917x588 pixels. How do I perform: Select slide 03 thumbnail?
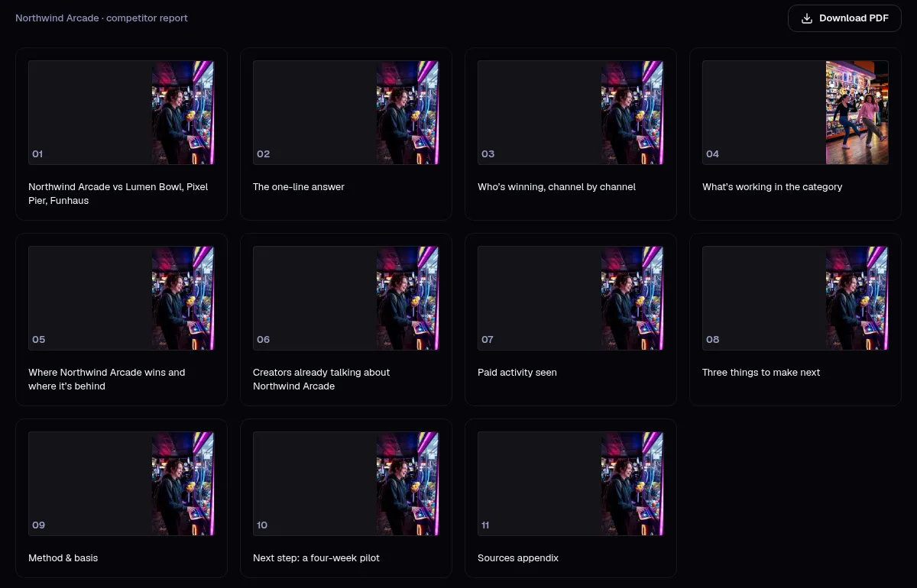pyautogui.click(x=571, y=113)
